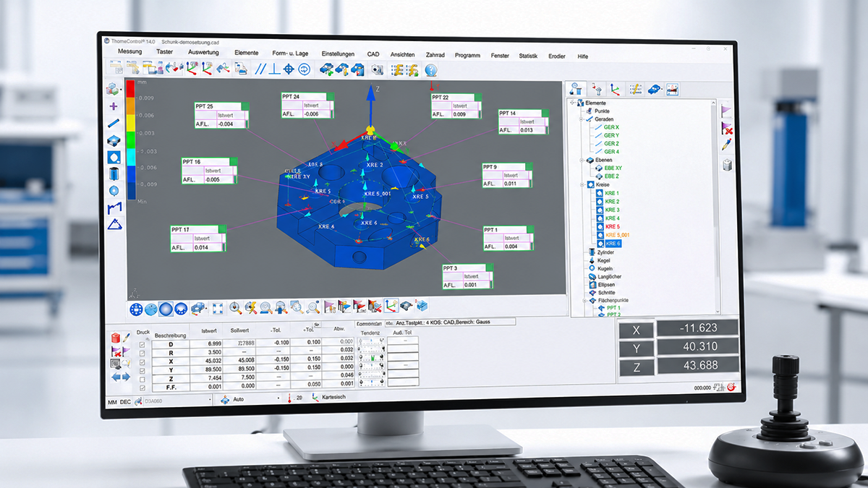Select Langlöcher in the element tree
The width and height of the screenshot is (868, 488).
[609, 277]
